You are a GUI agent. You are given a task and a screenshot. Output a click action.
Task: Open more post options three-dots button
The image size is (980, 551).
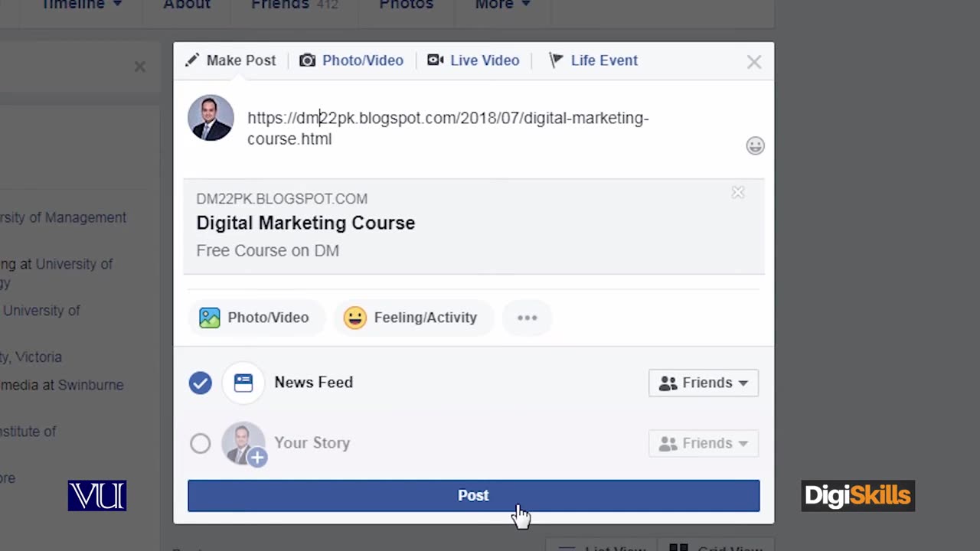527,318
